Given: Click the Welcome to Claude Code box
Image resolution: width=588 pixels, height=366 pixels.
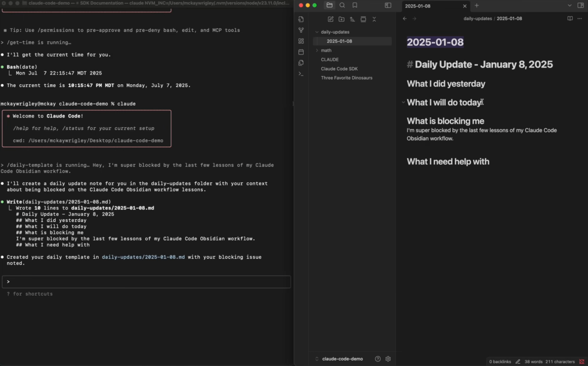Looking at the screenshot, I should (87, 128).
